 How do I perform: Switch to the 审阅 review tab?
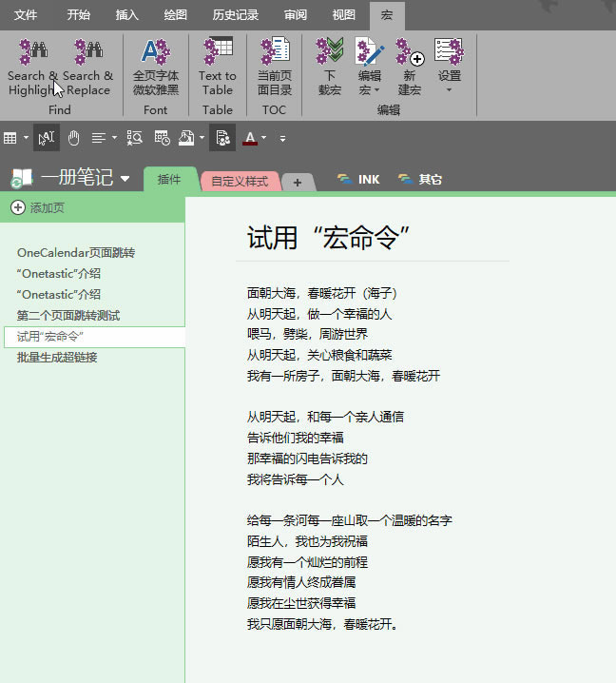coord(296,15)
